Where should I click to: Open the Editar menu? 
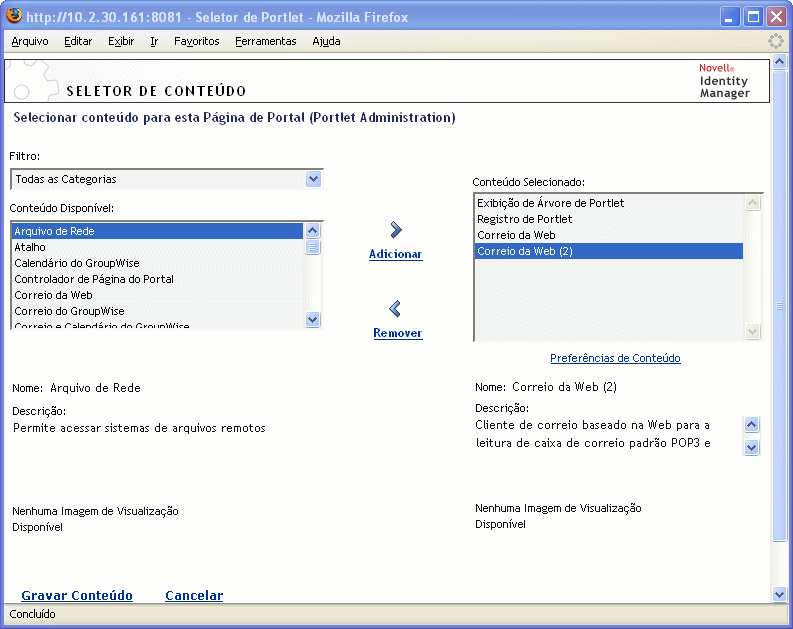coord(78,41)
